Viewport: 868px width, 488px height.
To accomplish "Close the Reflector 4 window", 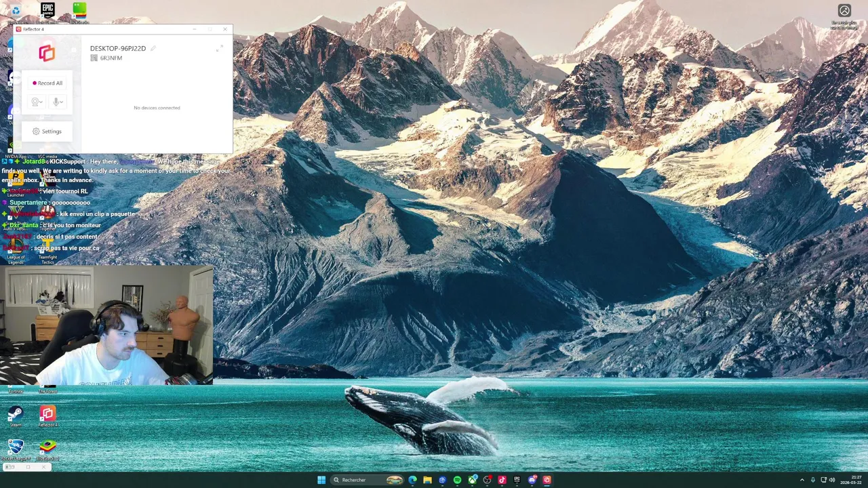I will 225,29.
